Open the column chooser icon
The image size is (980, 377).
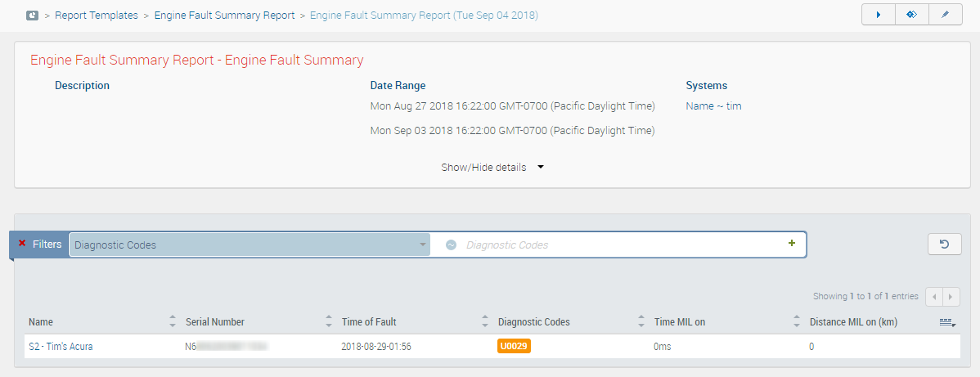947,323
